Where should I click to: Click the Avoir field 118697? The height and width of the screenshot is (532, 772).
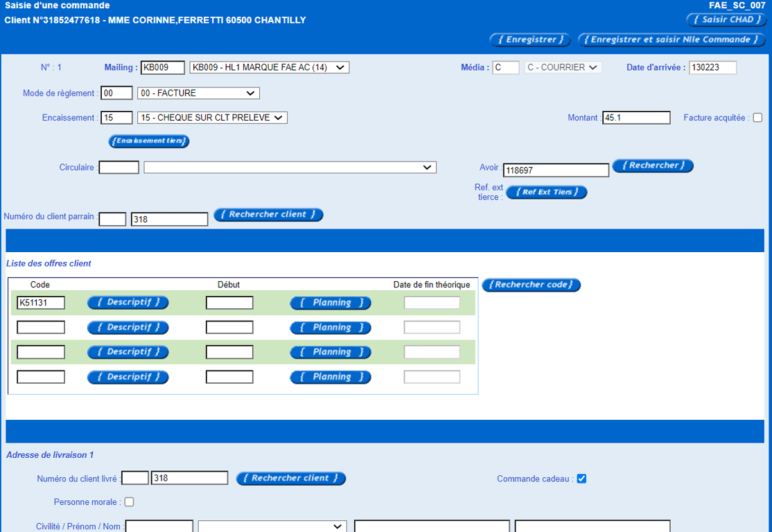tap(556, 170)
